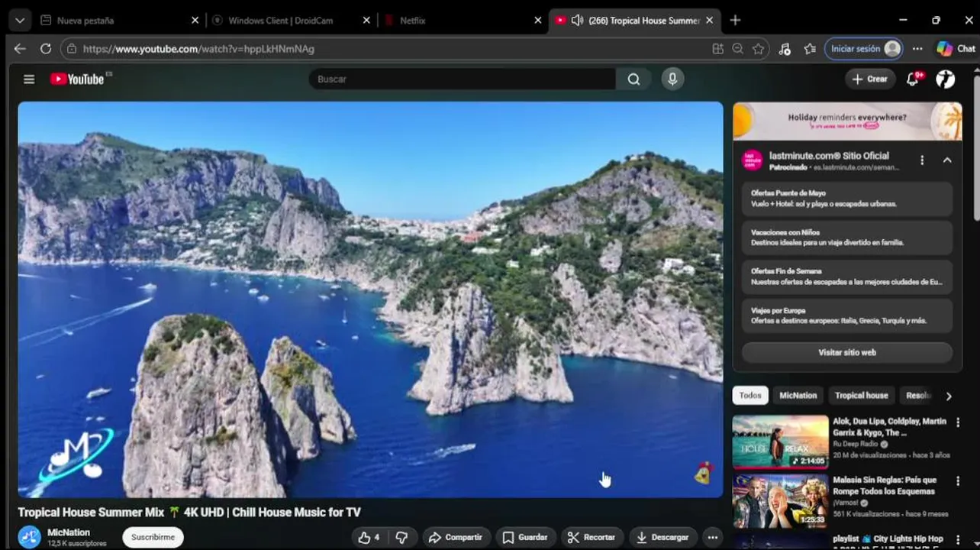Open the app/split icon in address bar
Screen dimensions: 980x550
click(x=717, y=48)
